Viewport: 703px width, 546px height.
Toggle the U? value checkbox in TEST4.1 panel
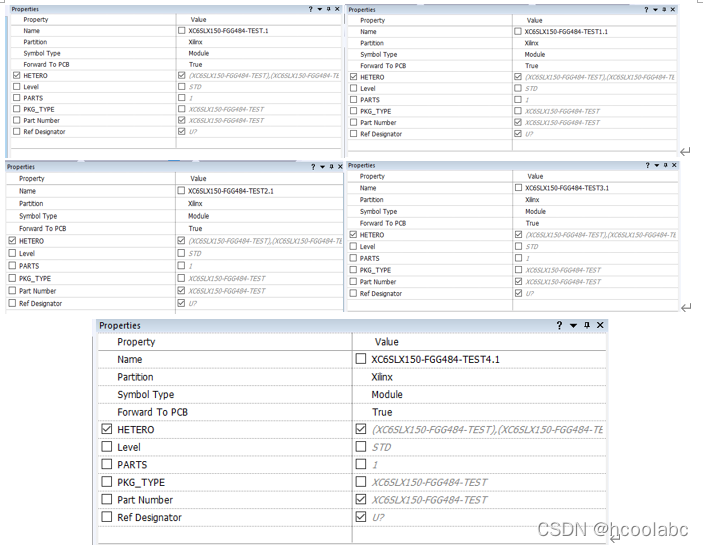(360, 517)
